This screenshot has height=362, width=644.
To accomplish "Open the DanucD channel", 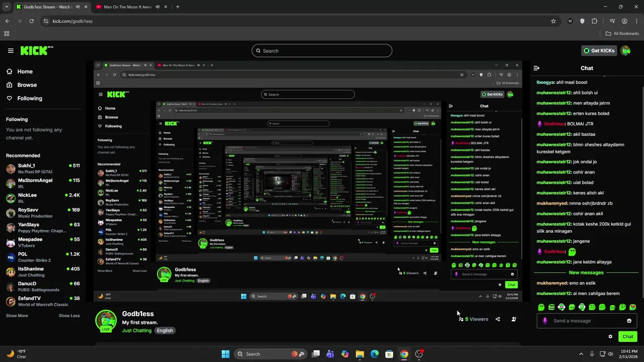I will 43,287.
